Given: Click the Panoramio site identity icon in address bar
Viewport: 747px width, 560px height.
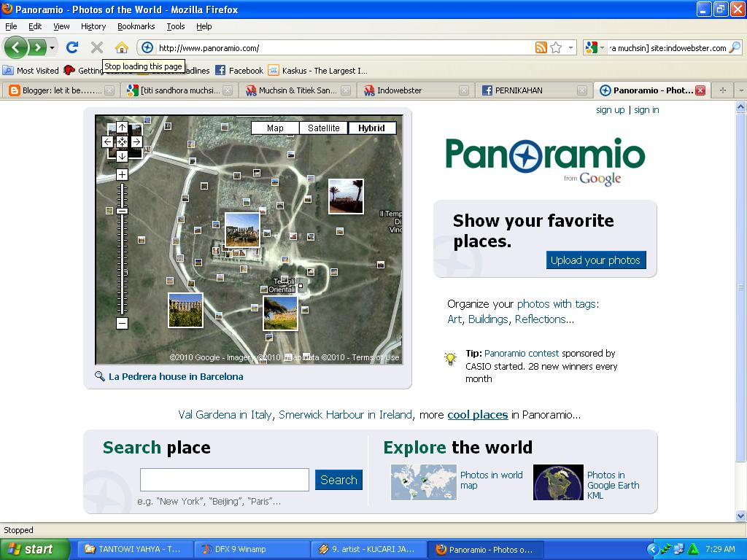Looking at the screenshot, I should pos(147,47).
